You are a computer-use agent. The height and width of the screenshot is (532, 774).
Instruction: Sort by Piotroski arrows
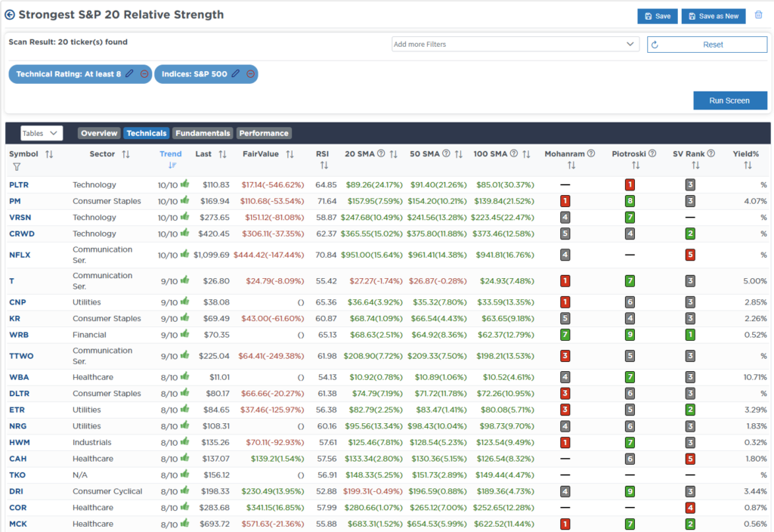coord(636,165)
